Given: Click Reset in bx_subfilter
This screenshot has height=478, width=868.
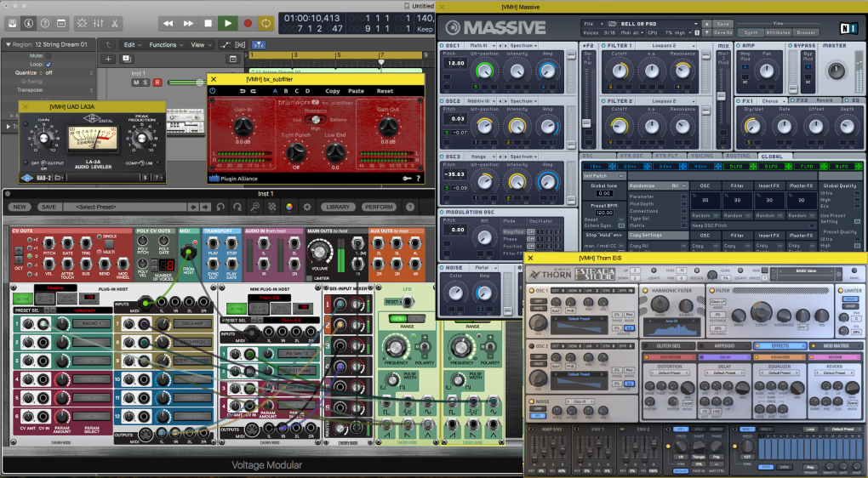Looking at the screenshot, I should coord(385,91).
